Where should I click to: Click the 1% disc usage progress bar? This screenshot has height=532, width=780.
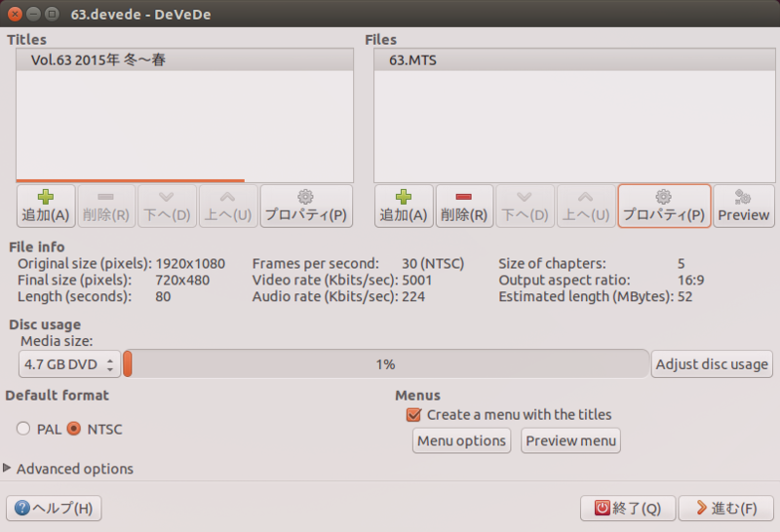(x=386, y=364)
